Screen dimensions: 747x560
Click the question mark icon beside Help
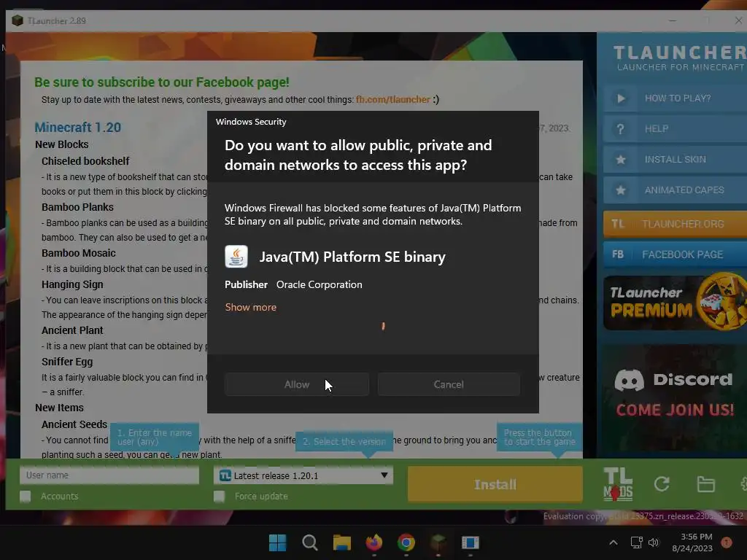(x=620, y=129)
